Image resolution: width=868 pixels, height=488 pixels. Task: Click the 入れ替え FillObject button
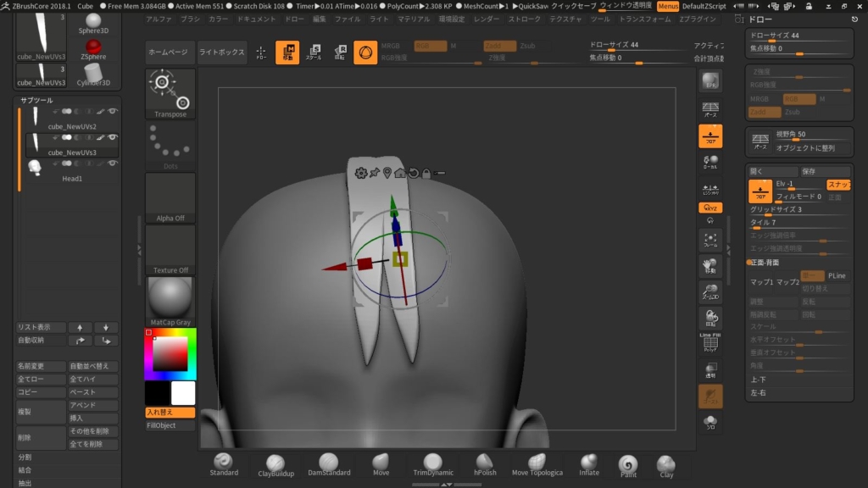pos(169,411)
